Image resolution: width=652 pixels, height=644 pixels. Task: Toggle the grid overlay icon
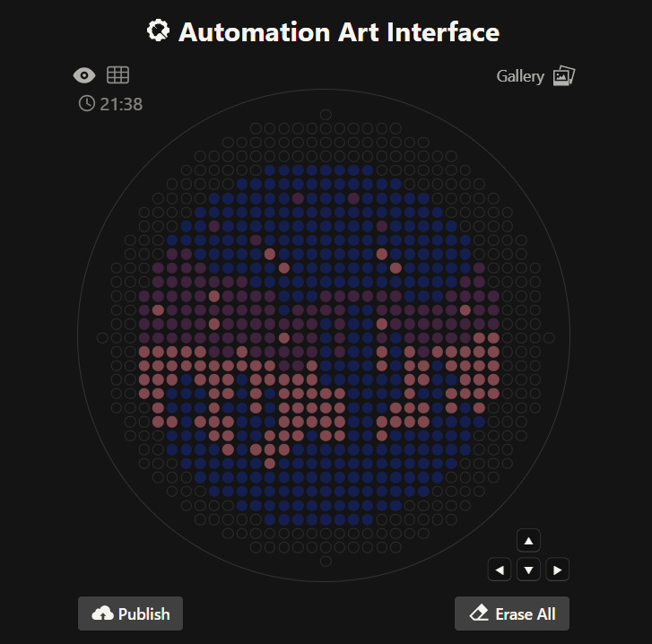coord(117,75)
